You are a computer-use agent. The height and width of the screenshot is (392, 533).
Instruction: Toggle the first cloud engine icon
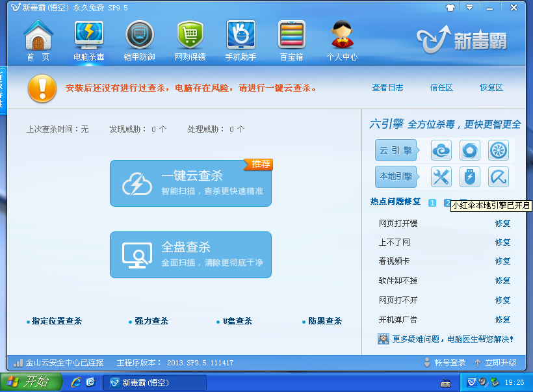point(441,150)
